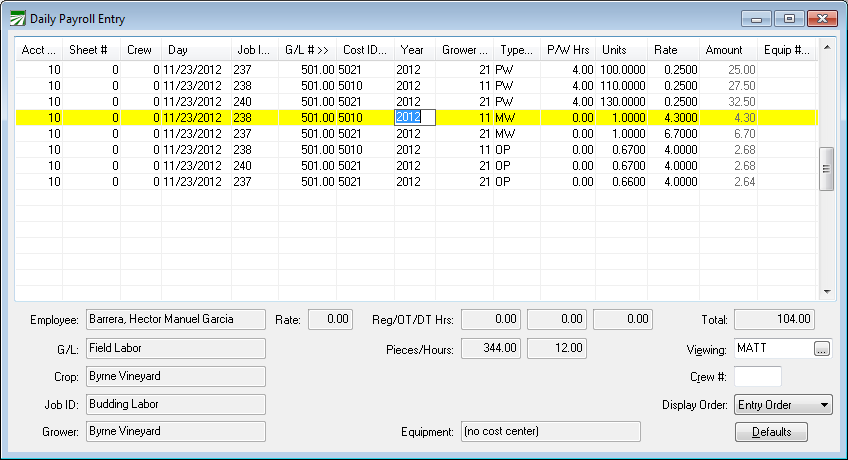
Task: Click the Units column header
Action: click(617, 49)
